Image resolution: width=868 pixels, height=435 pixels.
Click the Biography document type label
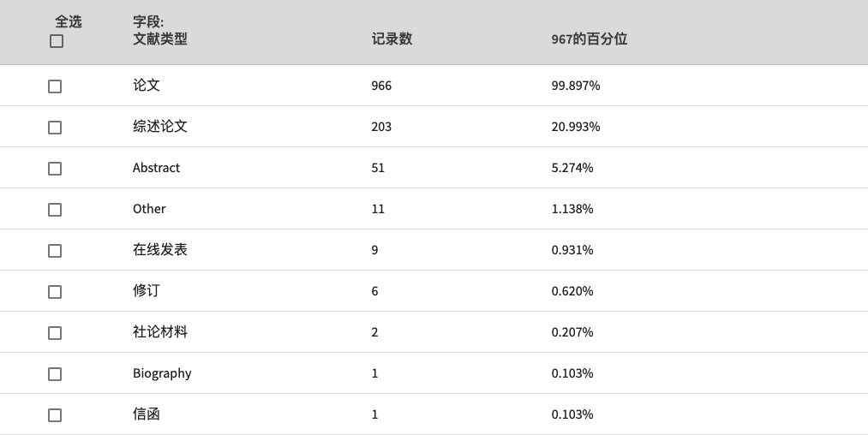[162, 373]
